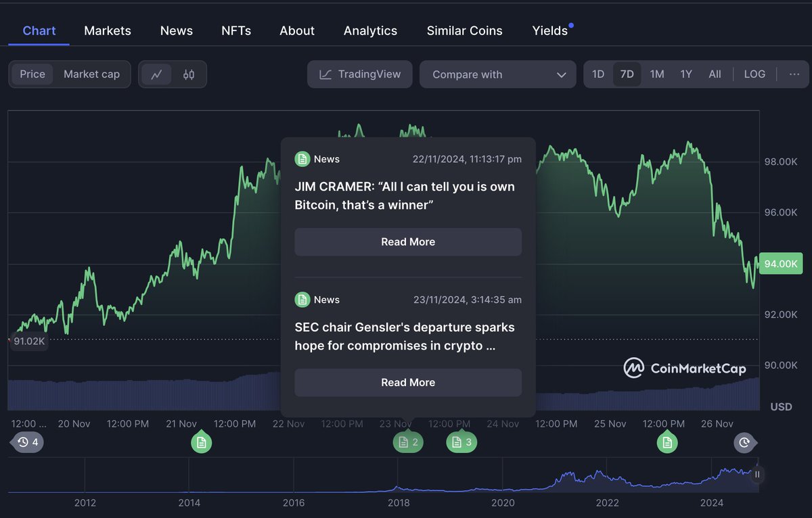Click the 23/11/2024 3:14:35 am timestamp

(x=468, y=300)
